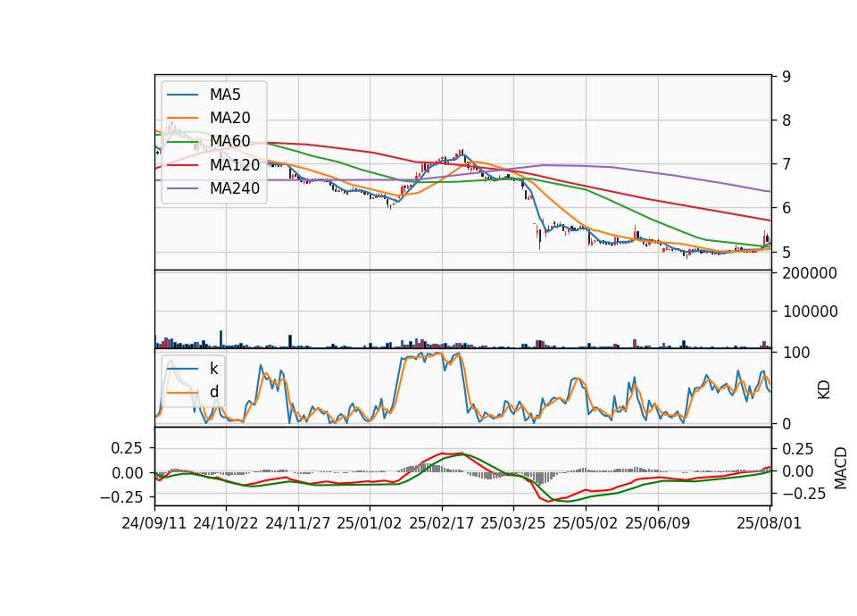This screenshot has width=857, height=616.
Task: Click the 25/03/25 date tick label
Action: point(513,523)
